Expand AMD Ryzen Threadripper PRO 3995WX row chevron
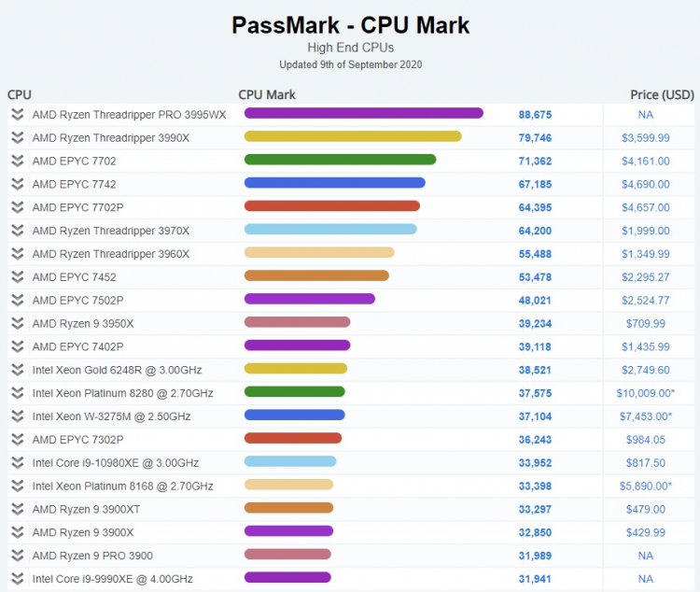The height and width of the screenshot is (592, 700). click(x=18, y=115)
